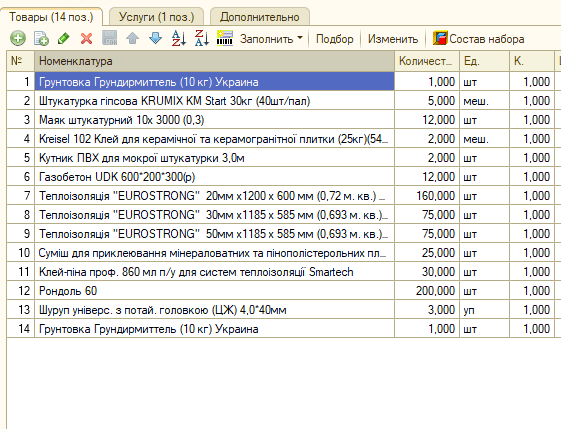Click quantity 200,000 of Рондоль 60

427,291
